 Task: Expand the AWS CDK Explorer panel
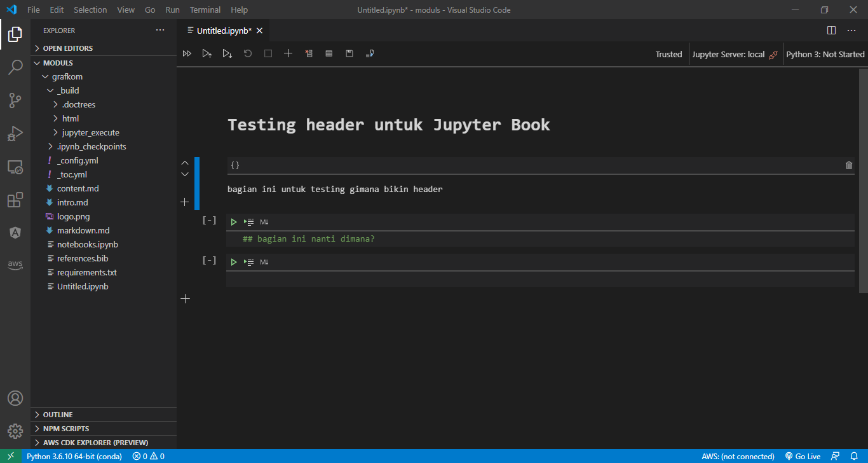pyautogui.click(x=104, y=443)
